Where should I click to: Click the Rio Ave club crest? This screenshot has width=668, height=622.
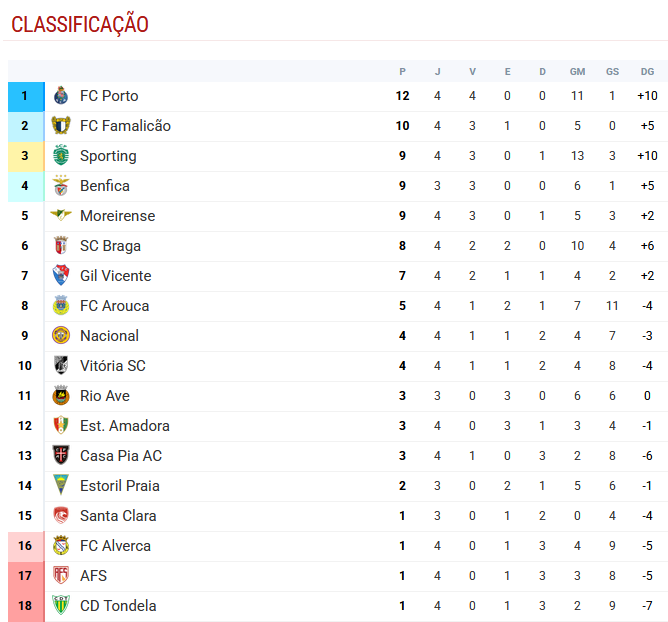(61, 395)
